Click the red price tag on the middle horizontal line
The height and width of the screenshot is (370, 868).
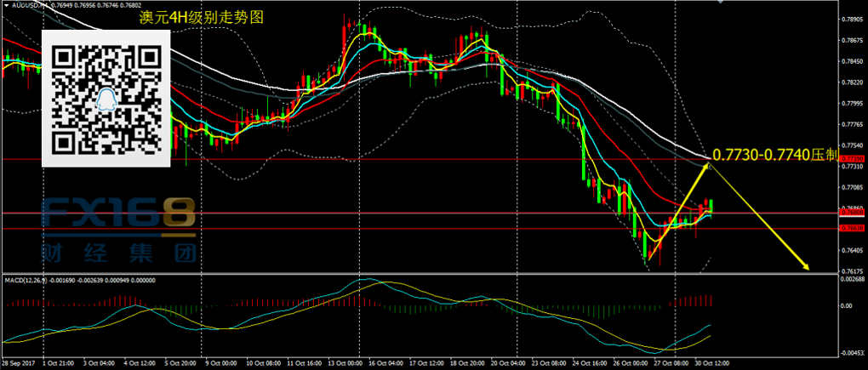coord(851,213)
